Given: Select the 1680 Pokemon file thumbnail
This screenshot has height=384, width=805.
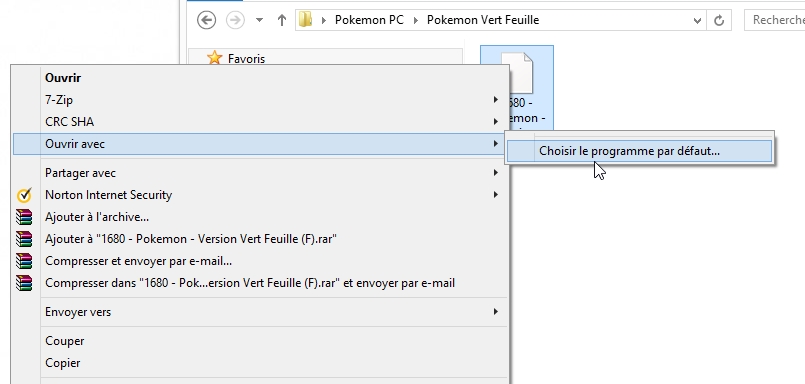Looking at the screenshot, I should pyautogui.click(x=516, y=88).
